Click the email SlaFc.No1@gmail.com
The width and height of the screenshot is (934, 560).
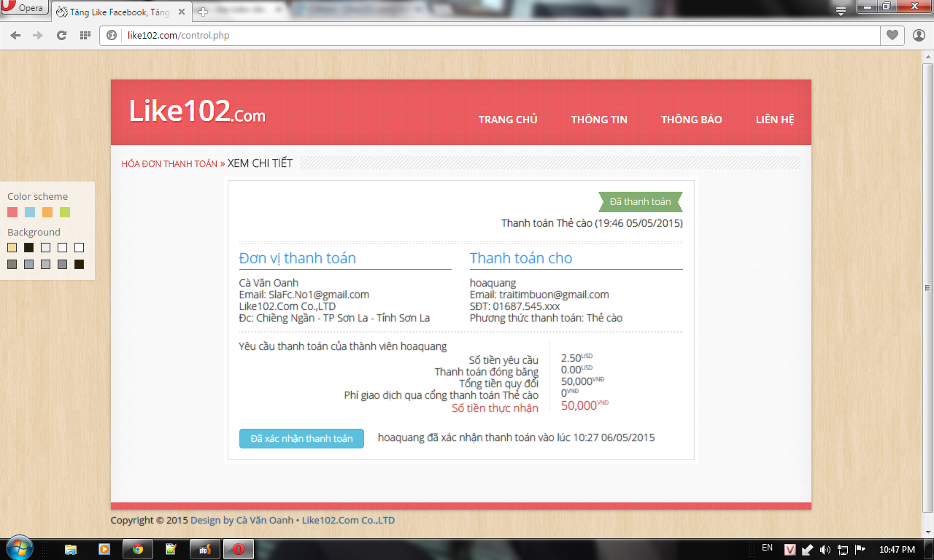point(319,295)
